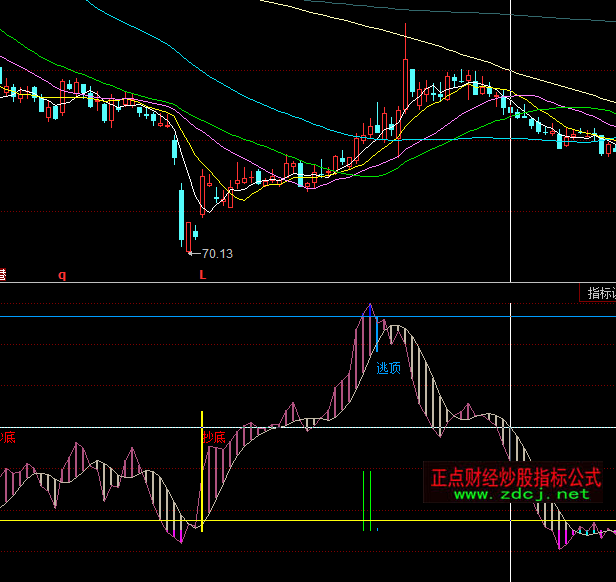Screen dimensions: 616x582
Task: Click the 抄底 label beside yellow vertical line
Action: pyautogui.click(x=215, y=437)
